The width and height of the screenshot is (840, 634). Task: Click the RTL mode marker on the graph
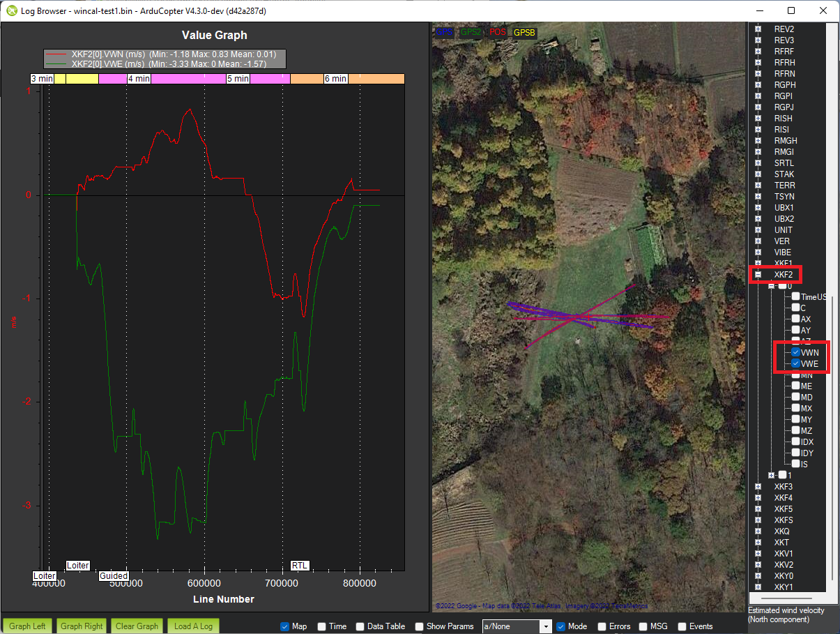click(x=300, y=566)
